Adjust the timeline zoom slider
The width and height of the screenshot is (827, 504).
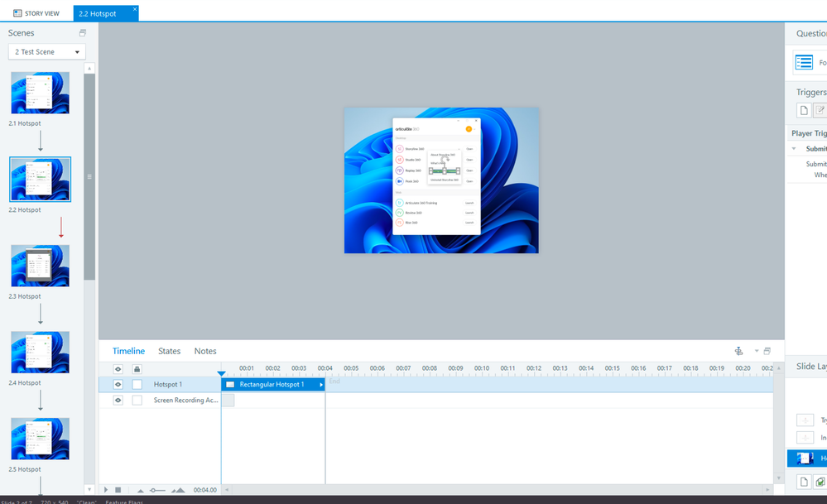157,490
